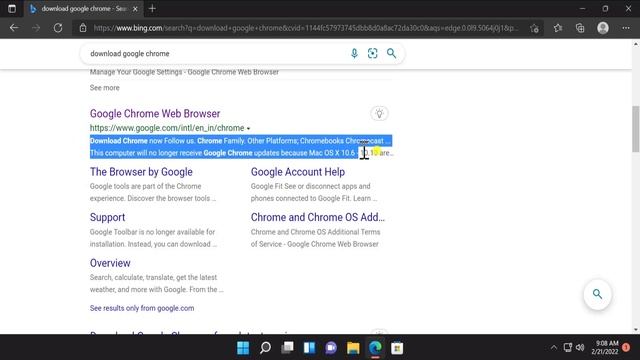This screenshot has width=640, height=360.
Task: Click the volume speaker tray icon
Action: coord(580,347)
